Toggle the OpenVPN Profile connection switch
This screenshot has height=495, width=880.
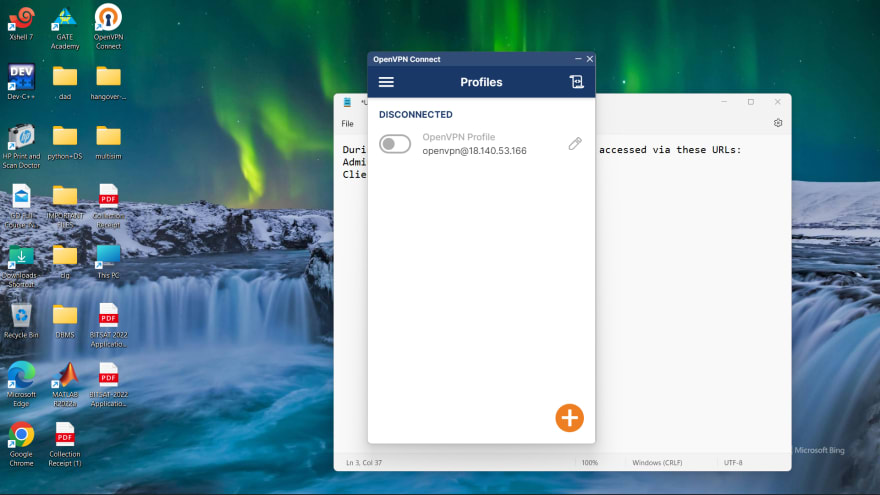(395, 144)
